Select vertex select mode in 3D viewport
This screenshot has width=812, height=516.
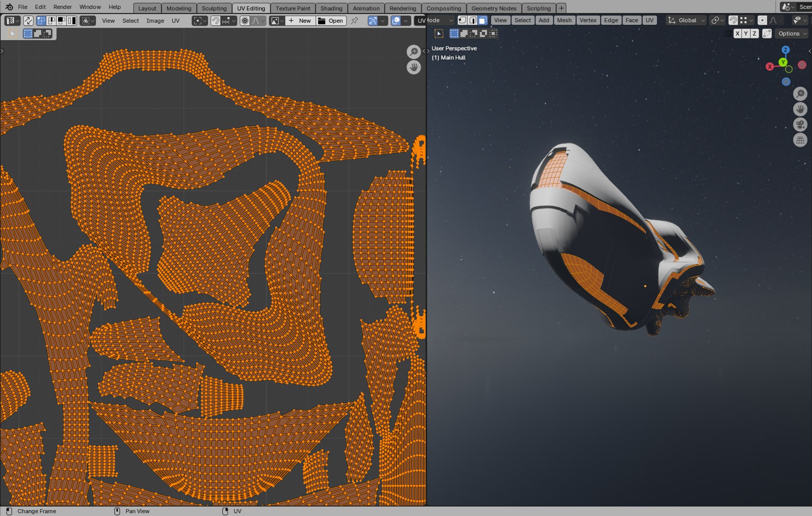462,20
